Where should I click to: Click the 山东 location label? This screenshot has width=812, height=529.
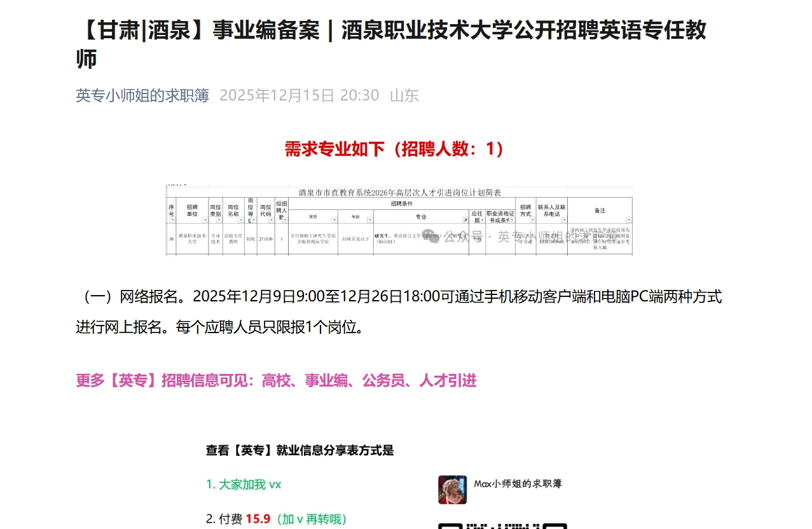406,95
